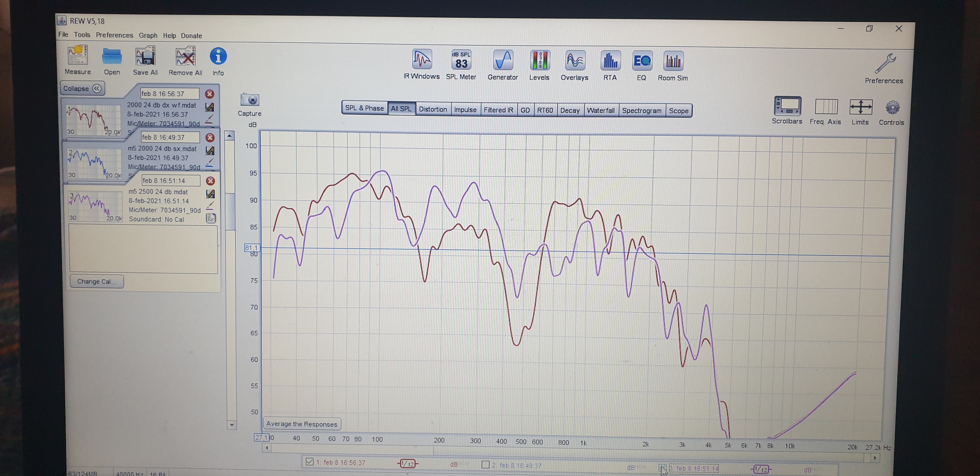Remove measurement feb 8 16:49:37 with red X
Screen dimensions: 980x476
point(210,138)
